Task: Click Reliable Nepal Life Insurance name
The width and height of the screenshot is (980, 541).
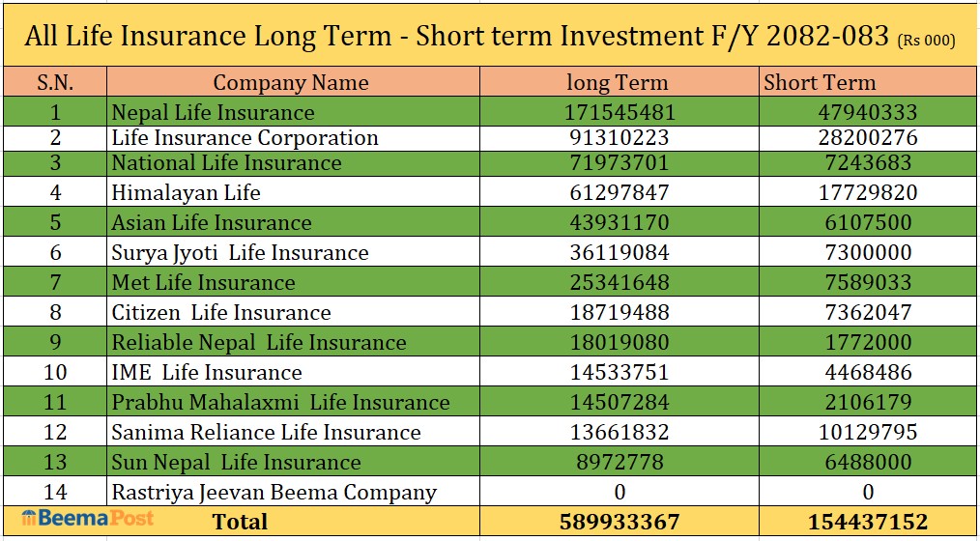Action: [259, 342]
